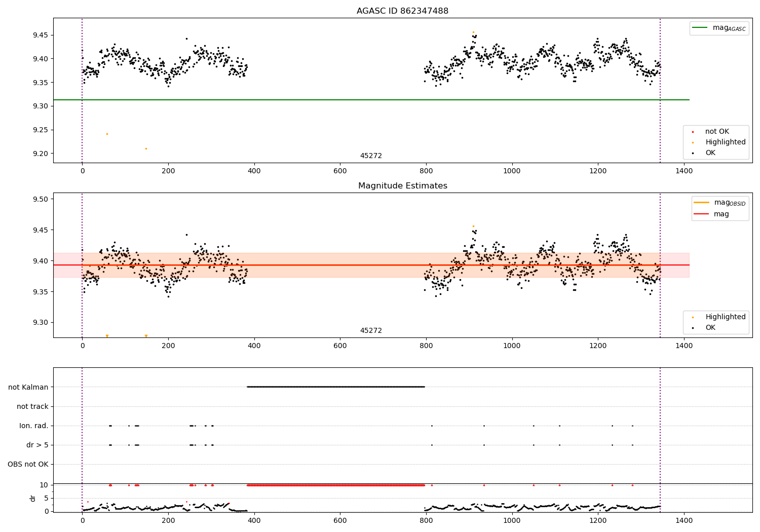The height and width of the screenshot is (532, 760).
Task: Click the 800 x-tick of Magnitude Estimates plot
Action: 426,346
